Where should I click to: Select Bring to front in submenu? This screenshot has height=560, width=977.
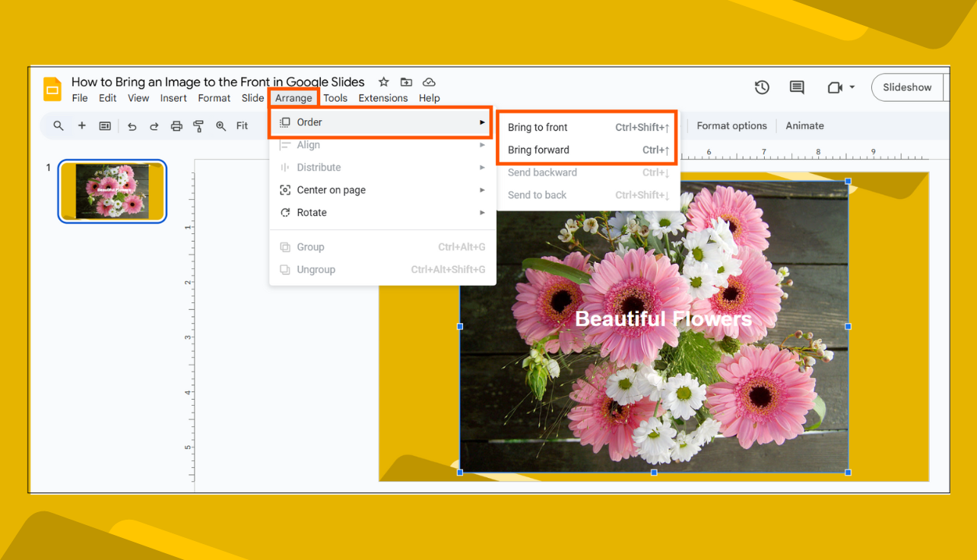tap(538, 127)
